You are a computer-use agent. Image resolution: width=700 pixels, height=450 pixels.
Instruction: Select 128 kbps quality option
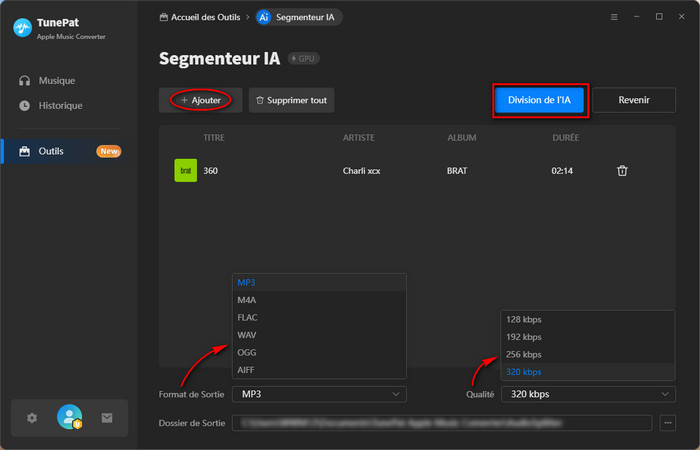tap(588, 320)
